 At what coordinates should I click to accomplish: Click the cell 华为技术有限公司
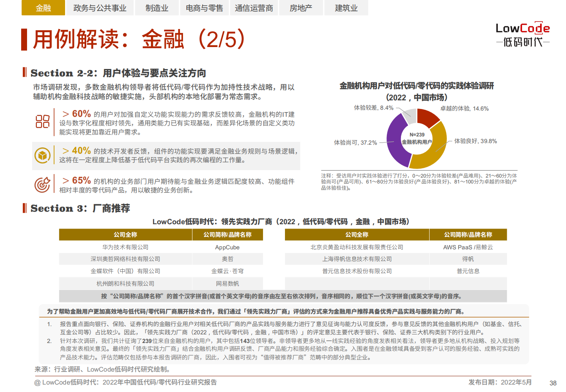125,247
